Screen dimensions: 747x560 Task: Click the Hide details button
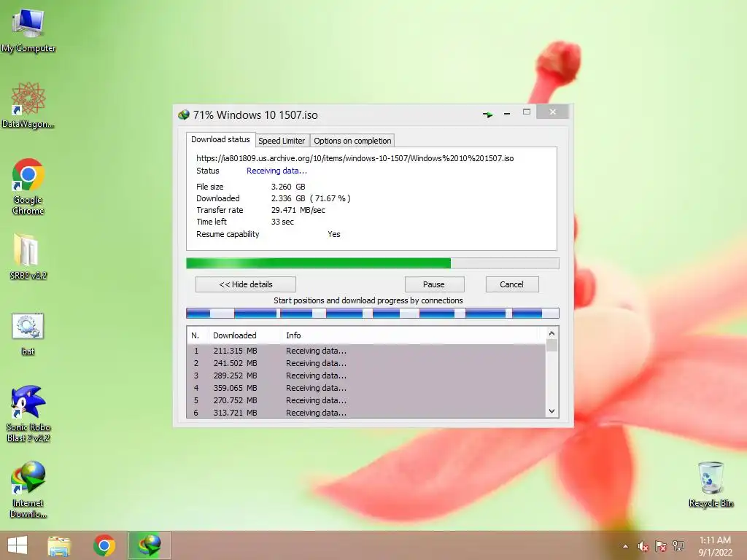[x=246, y=284]
